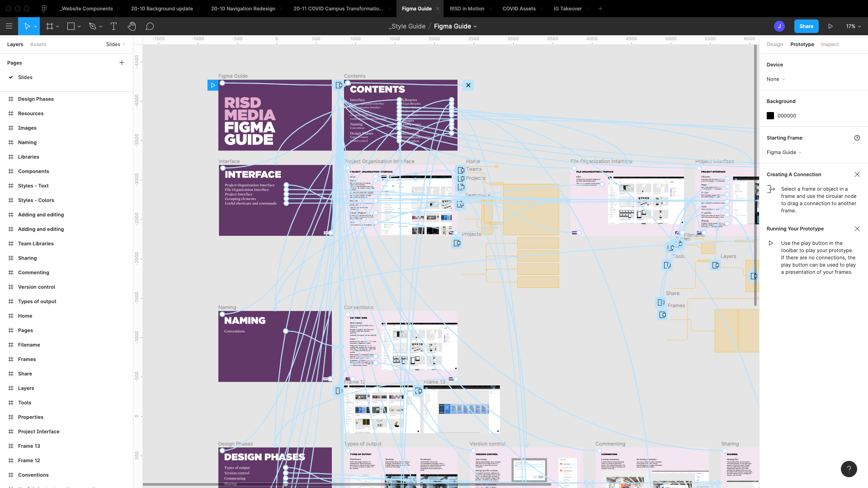The width and height of the screenshot is (868, 488).
Task: Open the COVID Assets file tab
Action: (519, 9)
